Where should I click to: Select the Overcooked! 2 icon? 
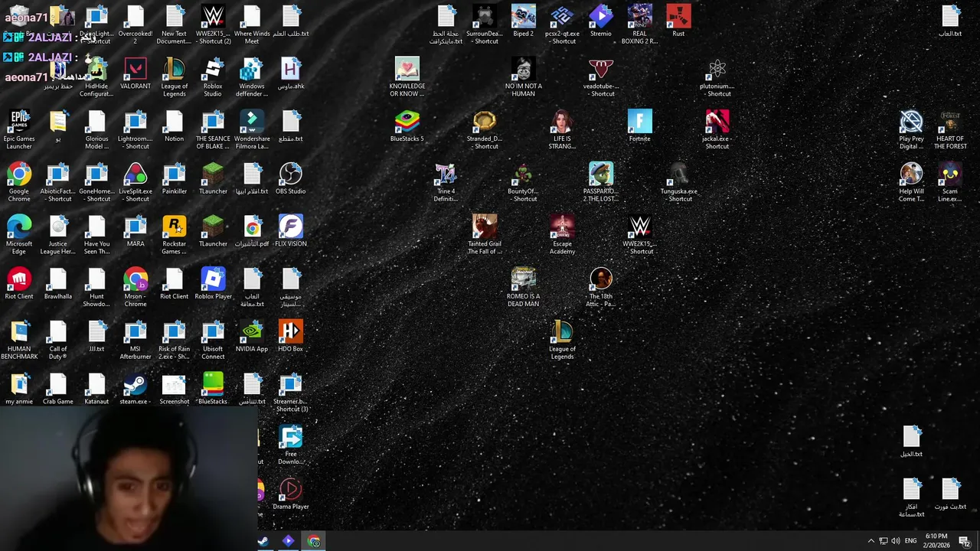click(136, 24)
